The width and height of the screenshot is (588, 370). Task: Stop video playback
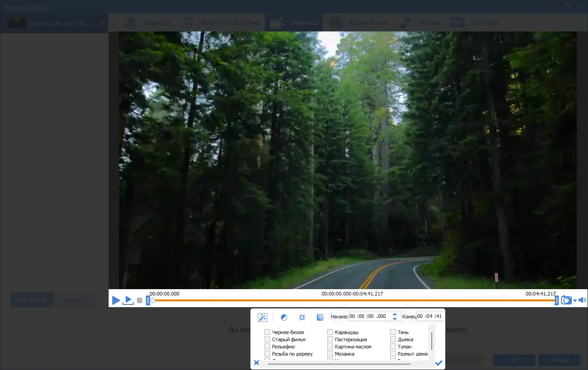click(x=140, y=300)
